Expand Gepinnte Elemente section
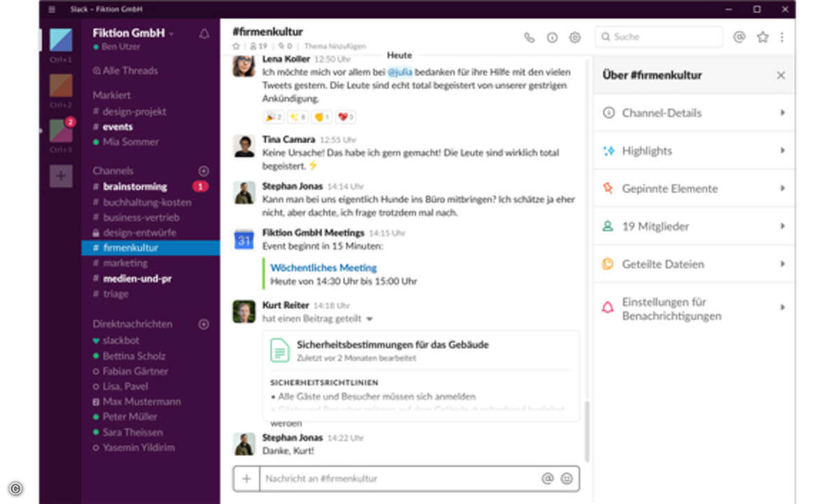Viewport: 840px width, 504px height. point(694,188)
